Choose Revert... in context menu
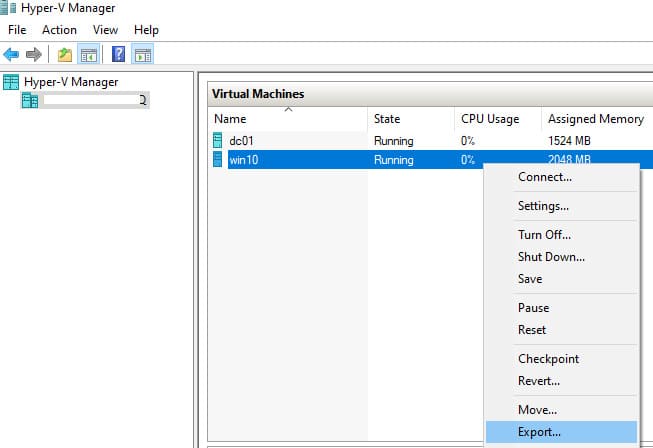This screenshot has height=448, width=653. click(561, 381)
